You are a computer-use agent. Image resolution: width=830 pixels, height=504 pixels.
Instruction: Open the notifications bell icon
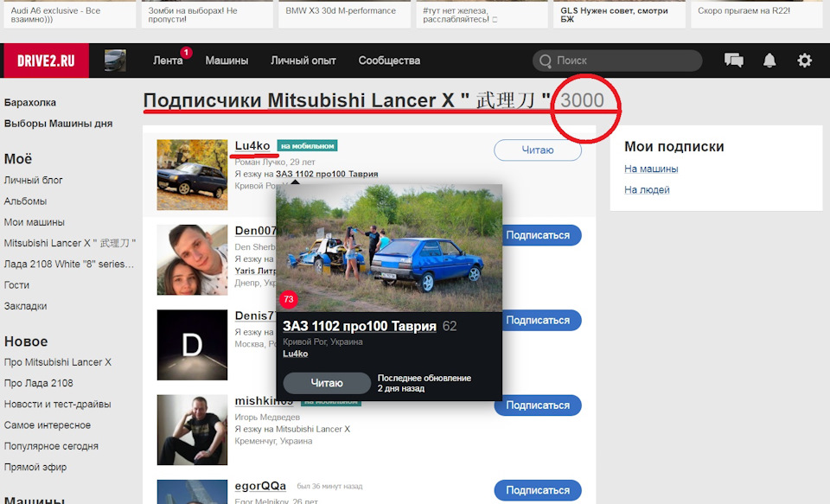(x=769, y=61)
